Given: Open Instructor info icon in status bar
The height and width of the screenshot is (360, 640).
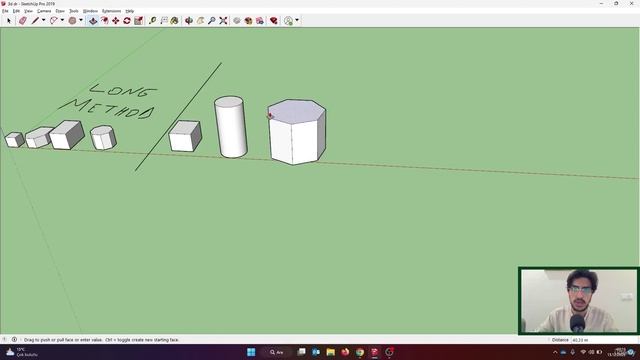Looking at the screenshot, I should coord(14,340).
